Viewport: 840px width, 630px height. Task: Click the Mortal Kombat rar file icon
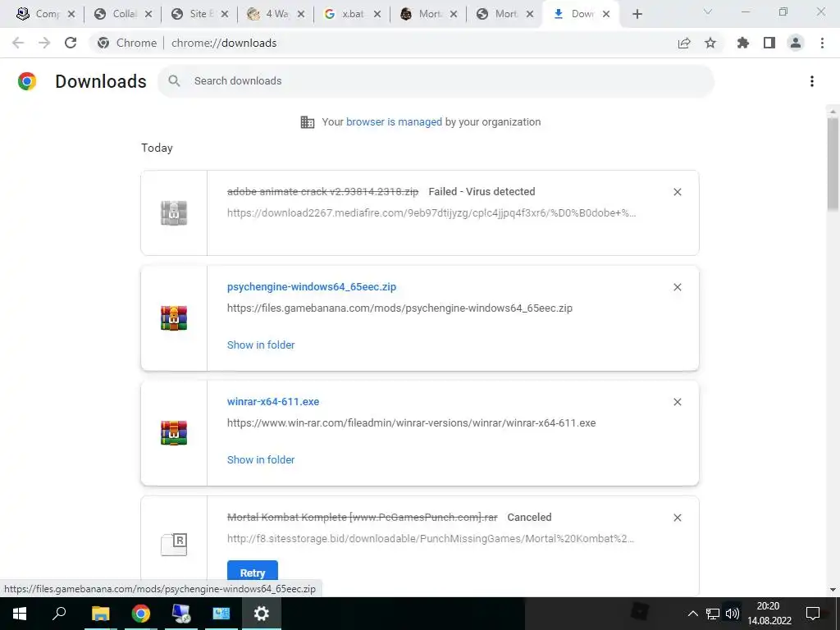coord(174,545)
